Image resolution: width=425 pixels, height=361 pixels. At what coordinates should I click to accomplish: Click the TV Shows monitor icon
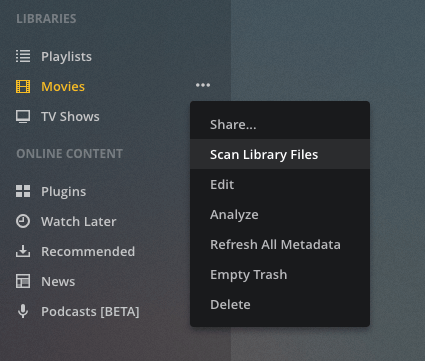tap(23, 117)
